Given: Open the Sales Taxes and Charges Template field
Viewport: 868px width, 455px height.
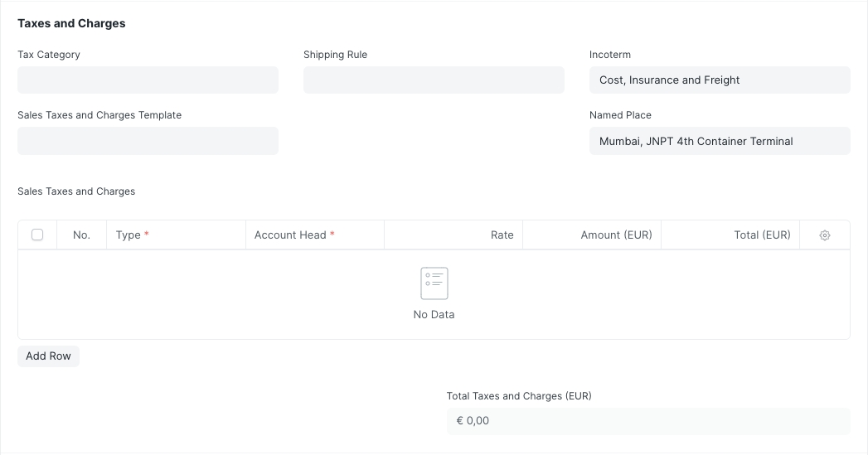Looking at the screenshot, I should tap(148, 141).
